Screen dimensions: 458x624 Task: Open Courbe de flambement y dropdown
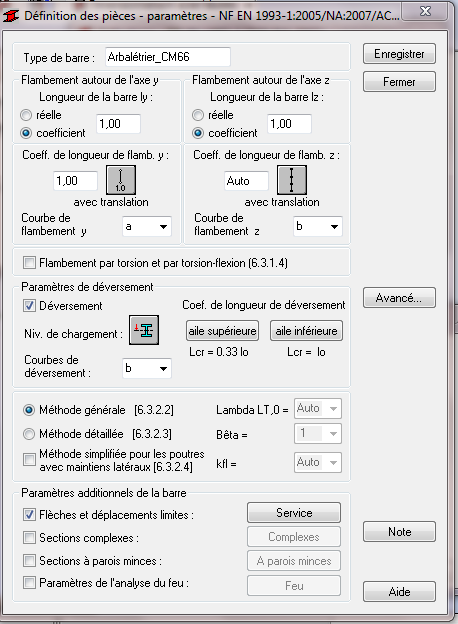(147, 226)
